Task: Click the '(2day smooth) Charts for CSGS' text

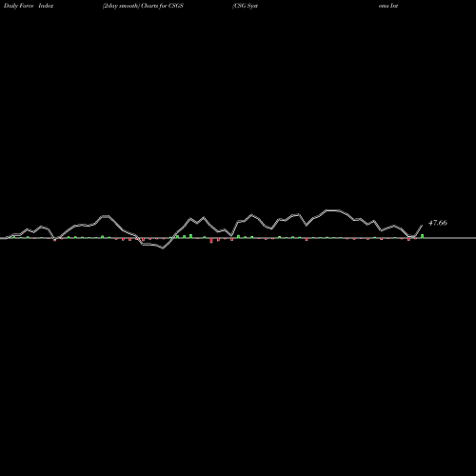Action: point(143,6)
